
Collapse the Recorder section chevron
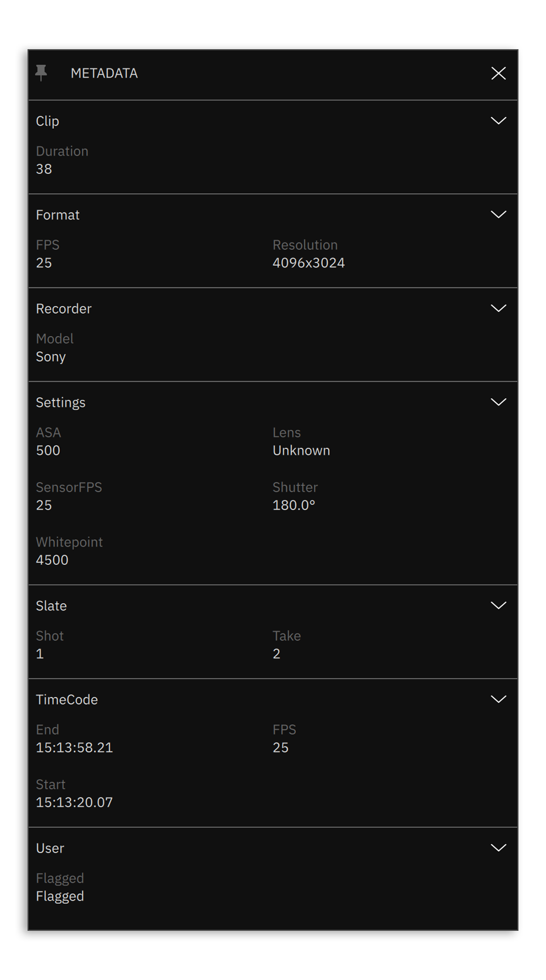coord(498,309)
